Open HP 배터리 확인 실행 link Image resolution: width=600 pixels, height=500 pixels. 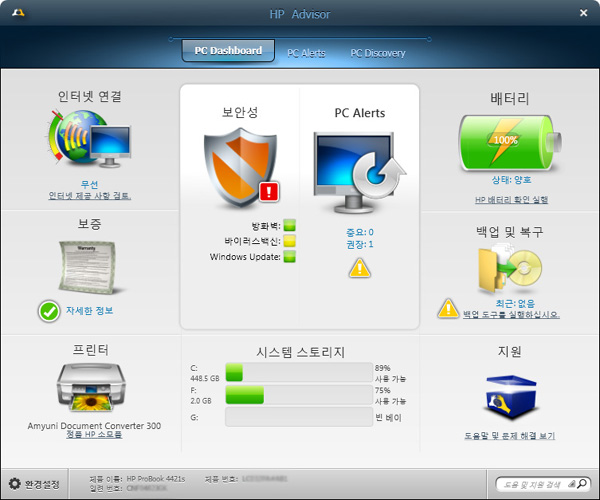click(511, 199)
